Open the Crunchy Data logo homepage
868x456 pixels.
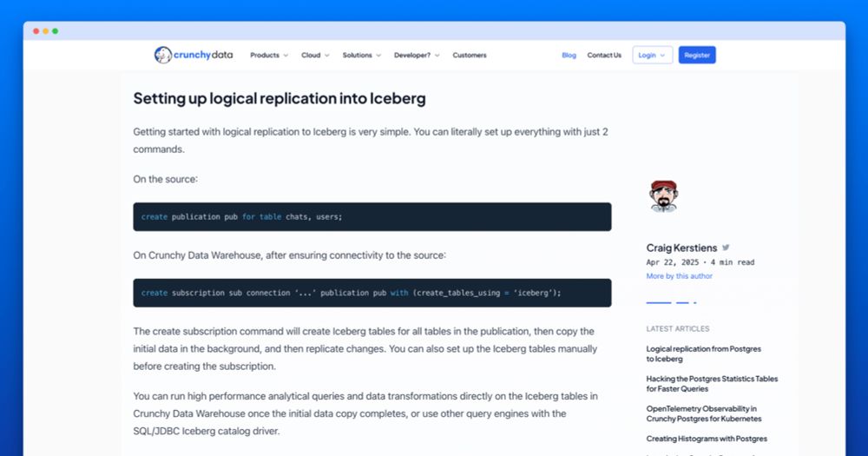pyautogui.click(x=194, y=55)
